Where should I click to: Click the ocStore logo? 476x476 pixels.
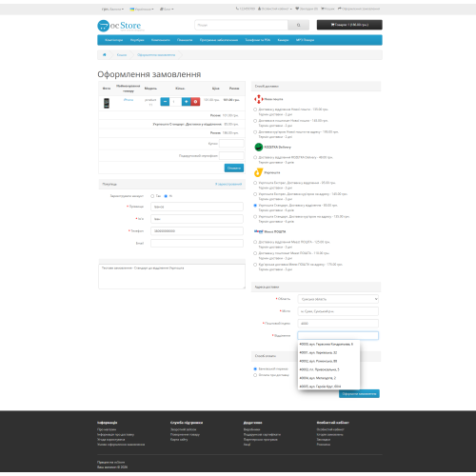point(119,26)
